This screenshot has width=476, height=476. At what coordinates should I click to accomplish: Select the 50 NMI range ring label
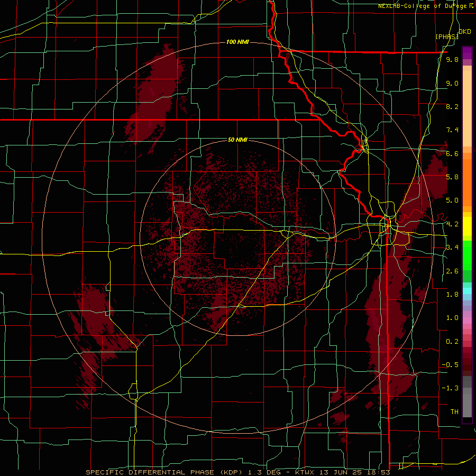[237, 140]
